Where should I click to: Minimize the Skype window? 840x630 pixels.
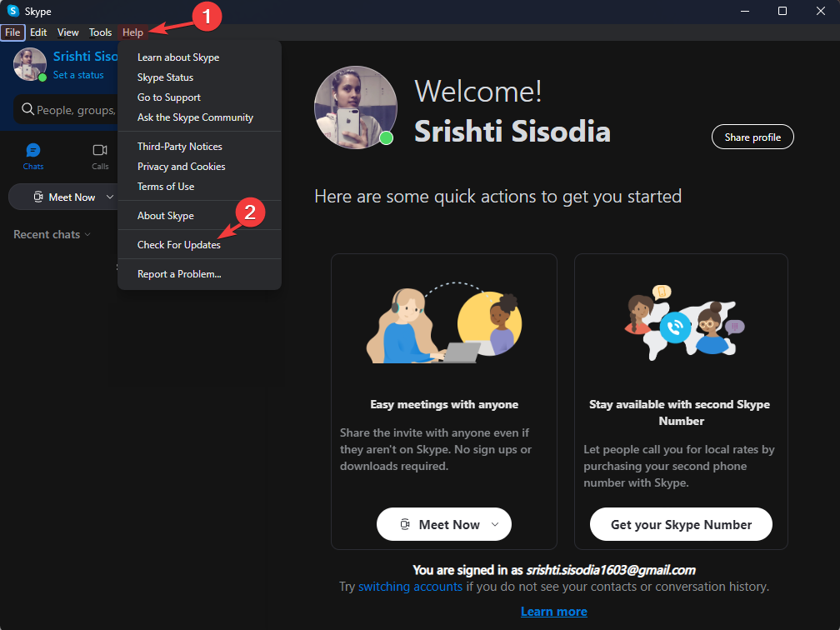pos(746,11)
